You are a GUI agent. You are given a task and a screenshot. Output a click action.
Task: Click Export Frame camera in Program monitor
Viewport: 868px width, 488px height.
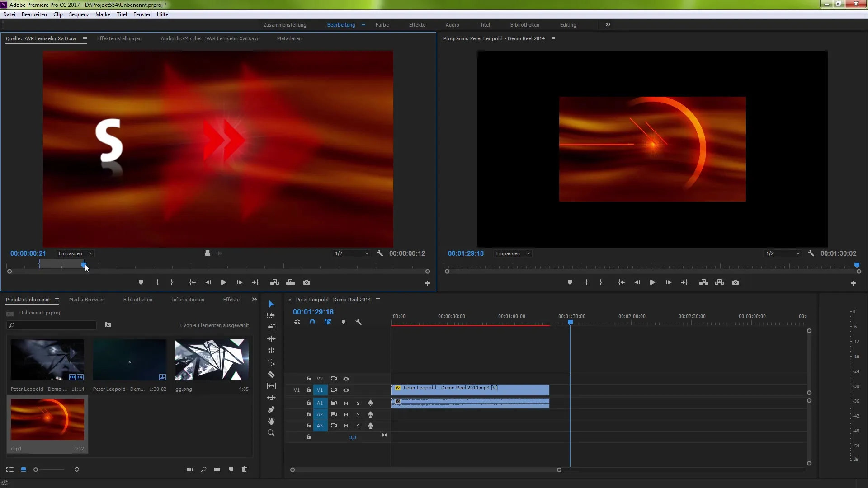pos(736,282)
